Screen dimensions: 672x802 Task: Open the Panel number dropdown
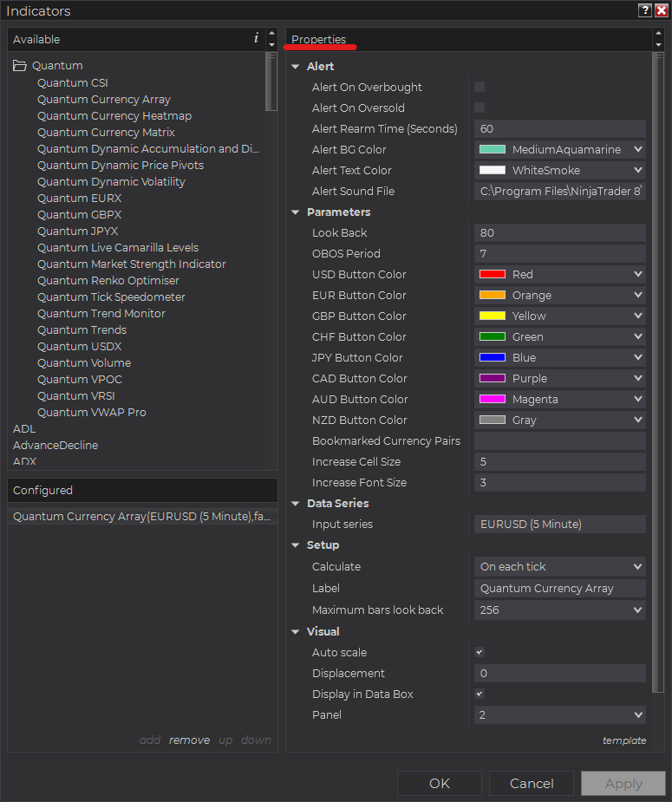[x=560, y=715]
